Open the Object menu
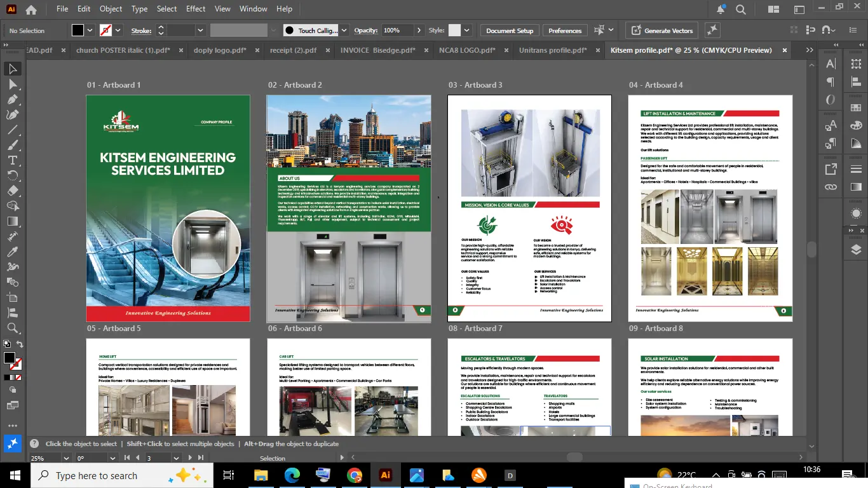 point(111,9)
